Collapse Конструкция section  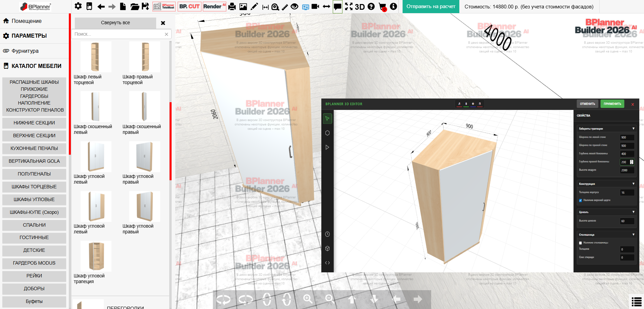click(606, 184)
